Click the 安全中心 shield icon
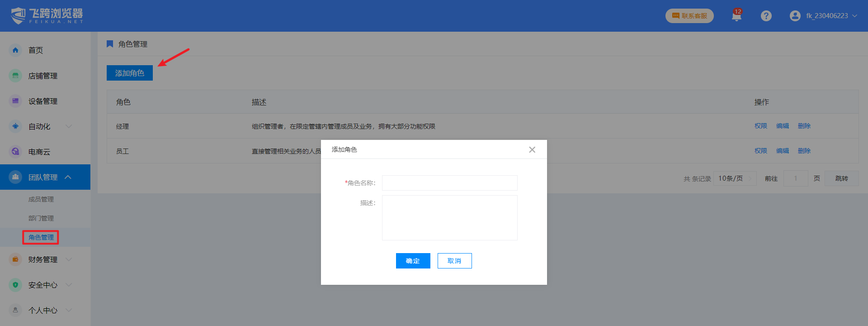 coord(15,285)
